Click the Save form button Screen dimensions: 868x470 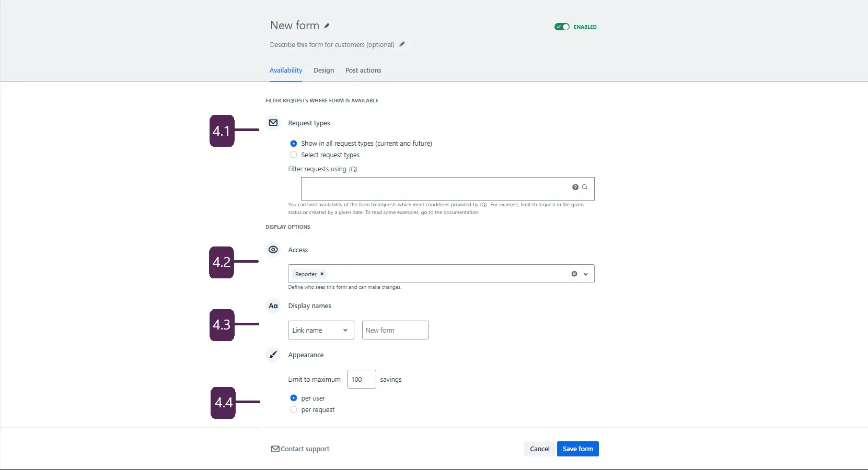click(577, 449)
